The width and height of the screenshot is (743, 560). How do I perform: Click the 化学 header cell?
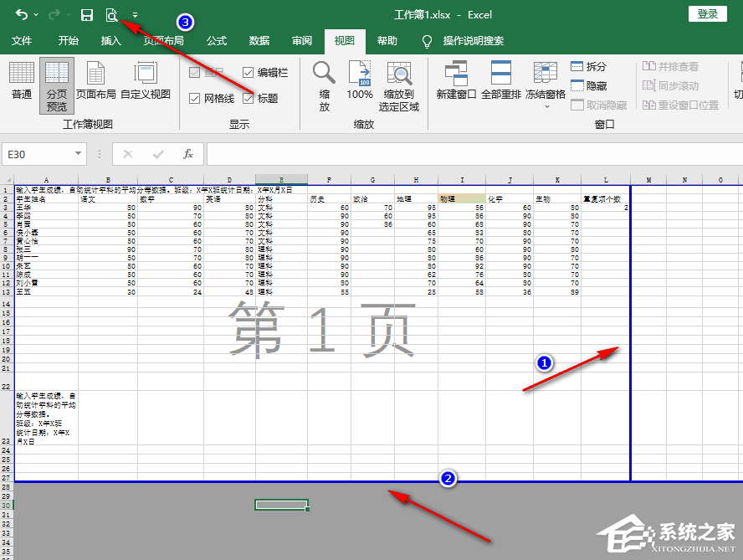click(x=510, y=199)
